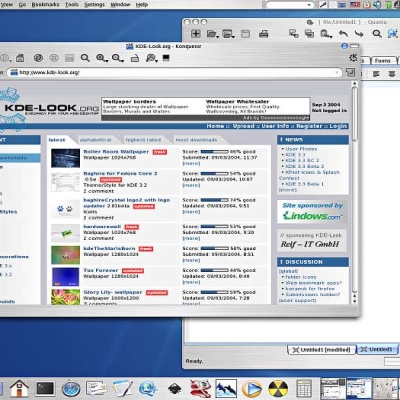Viewport: 400px width, 400px height.
Task: Click yellow radiation symbol dock icon
Action: click(278, 389)
